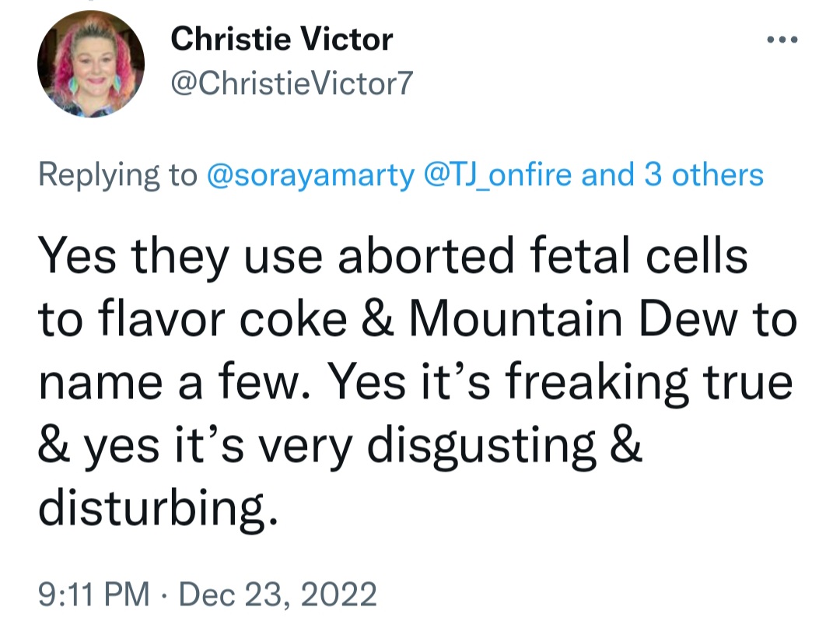The width and height of the screenshot is (840, 635).
Task: Click Christie Victor's profile avatar
Action: tap(91, 65)
